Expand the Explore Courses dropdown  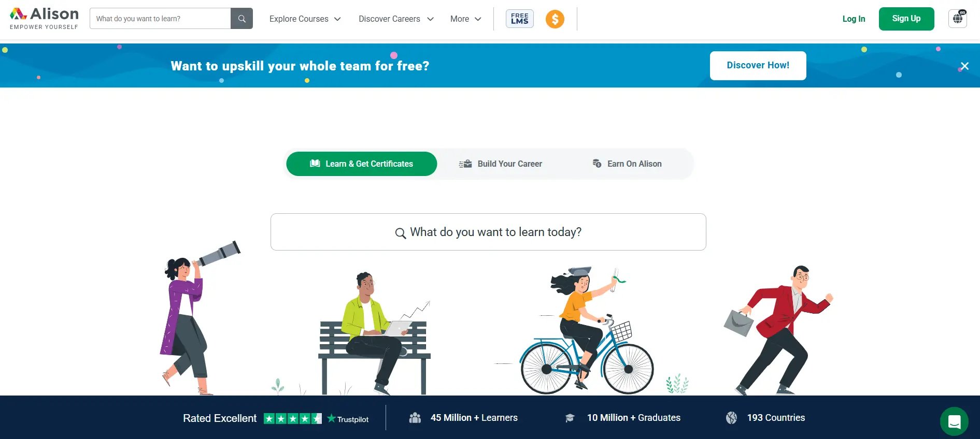[x=305, y=19]
